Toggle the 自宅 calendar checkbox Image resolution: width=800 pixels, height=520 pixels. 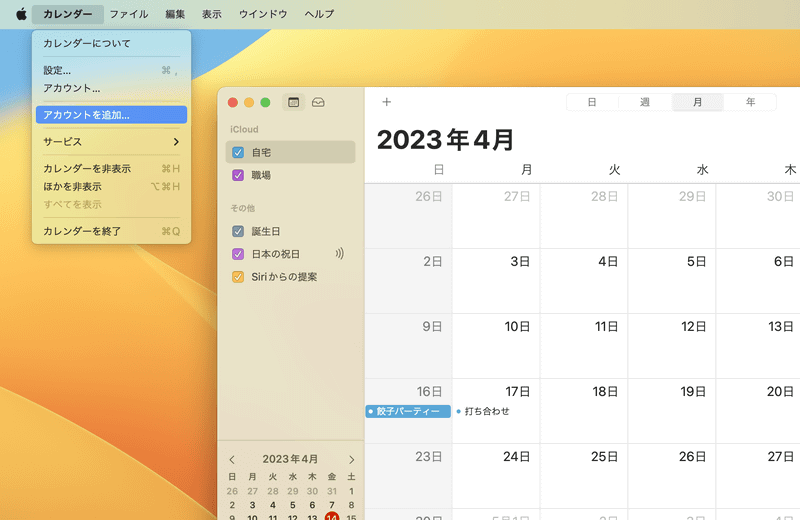coord(238,152)
